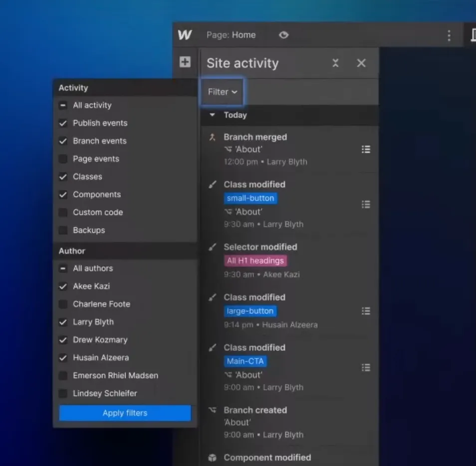Viewport: 476px width, 466px height.
Task: Click brush icon beside Selector modified
Action: [x=213, y=247]
